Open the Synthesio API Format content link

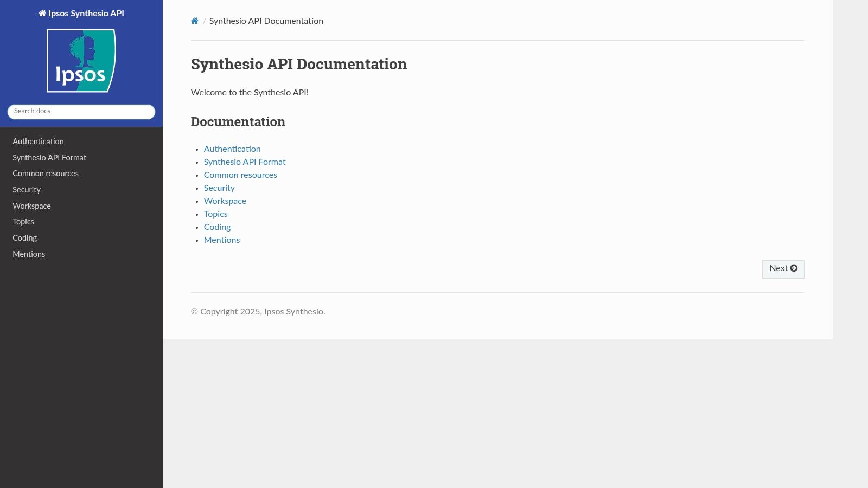245,162
